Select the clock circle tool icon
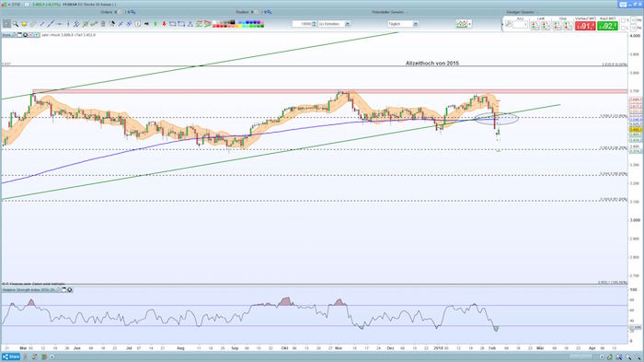 [138, 24]
